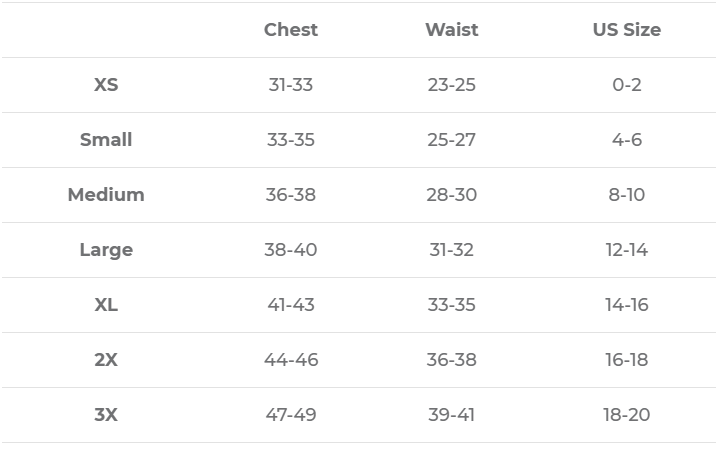Click the 2X chest value 44-46
The height and width of the screenshot is (450, 716).
(x=291, y=360)
